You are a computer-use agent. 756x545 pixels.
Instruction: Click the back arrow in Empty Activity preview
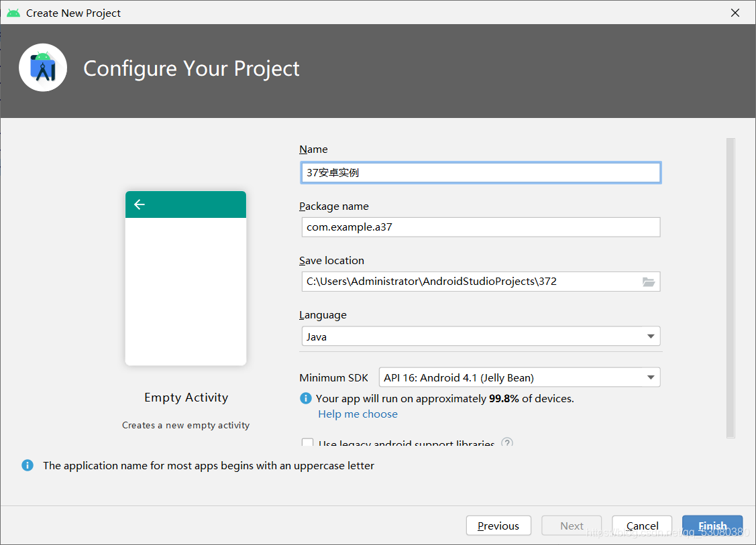point(140,204)
